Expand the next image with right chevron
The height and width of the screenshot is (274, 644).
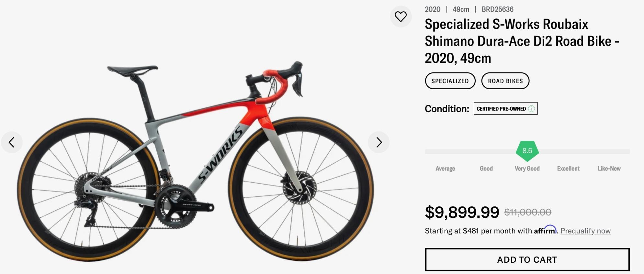point(379,142)
